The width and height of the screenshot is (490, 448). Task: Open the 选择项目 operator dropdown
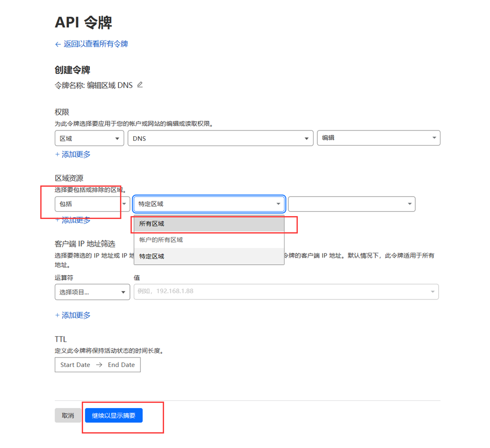tap(92, 292)
